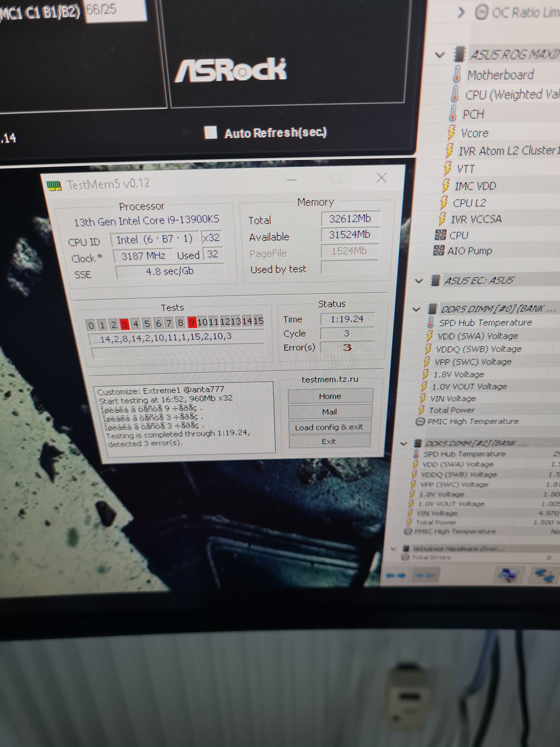Collapse the DDR5 DIMM [#0] group
This screenshot has width=560, height=747.
[416, 309]
